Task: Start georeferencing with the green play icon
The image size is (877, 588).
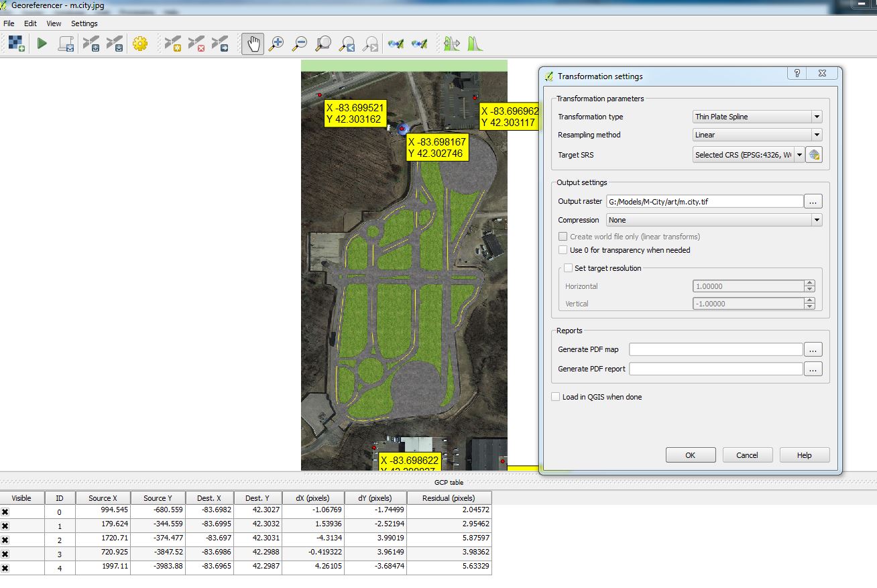Action: tap(42, 44)
